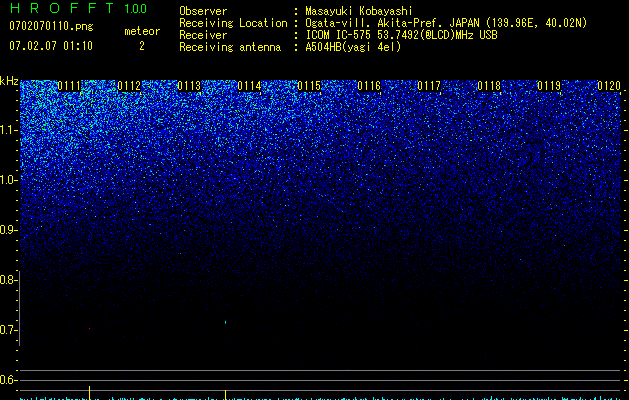Click the "Receiving Location" label
629x400 pixels.
[233, 23]
